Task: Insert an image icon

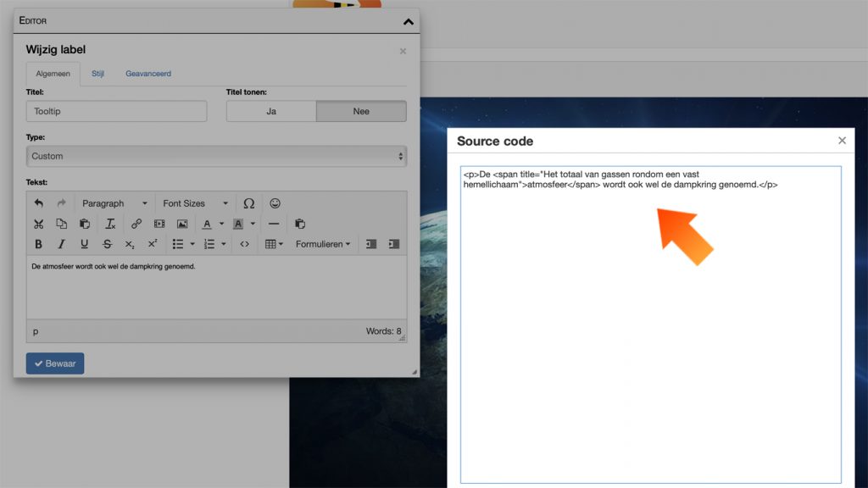Action: tap(182, 224)
